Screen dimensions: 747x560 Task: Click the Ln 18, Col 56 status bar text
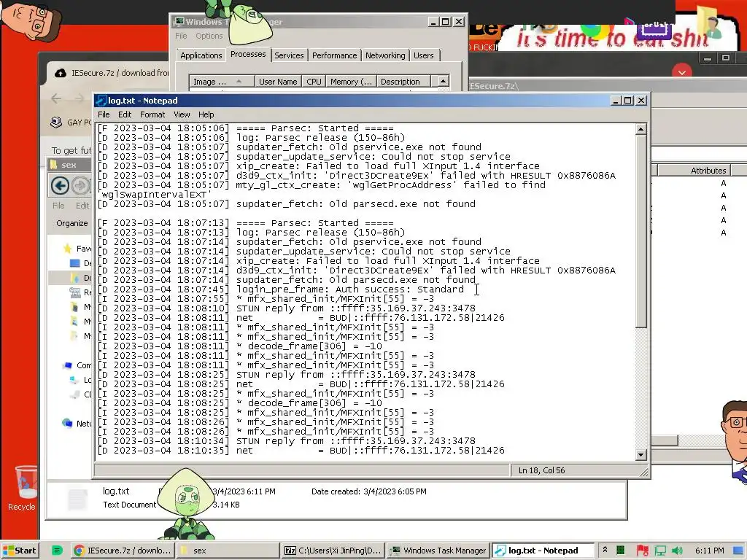click(541, 470)
